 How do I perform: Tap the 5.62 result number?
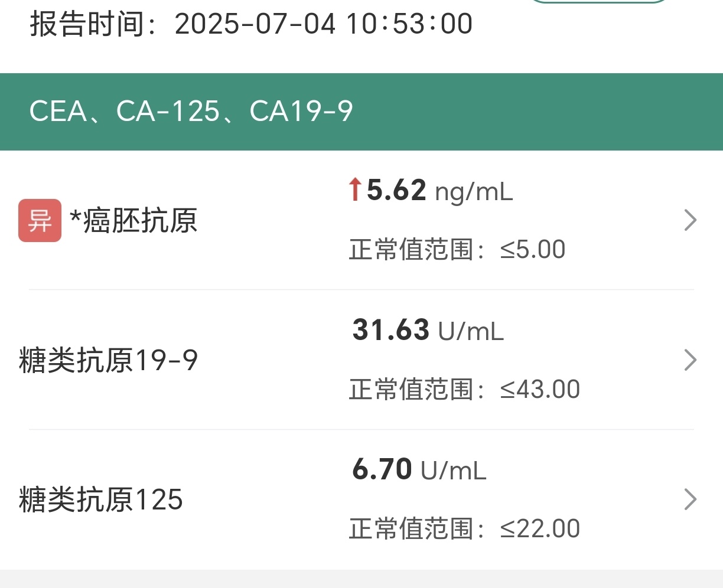pos(396,190)
